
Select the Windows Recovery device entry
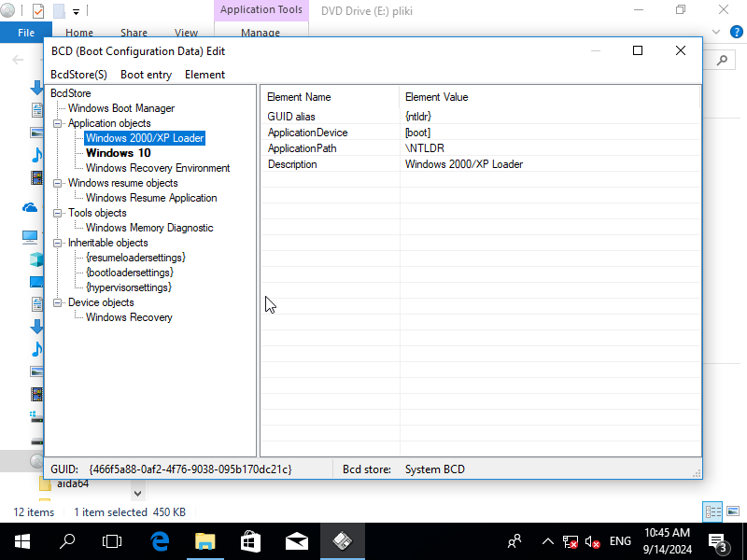pos(129,317)
